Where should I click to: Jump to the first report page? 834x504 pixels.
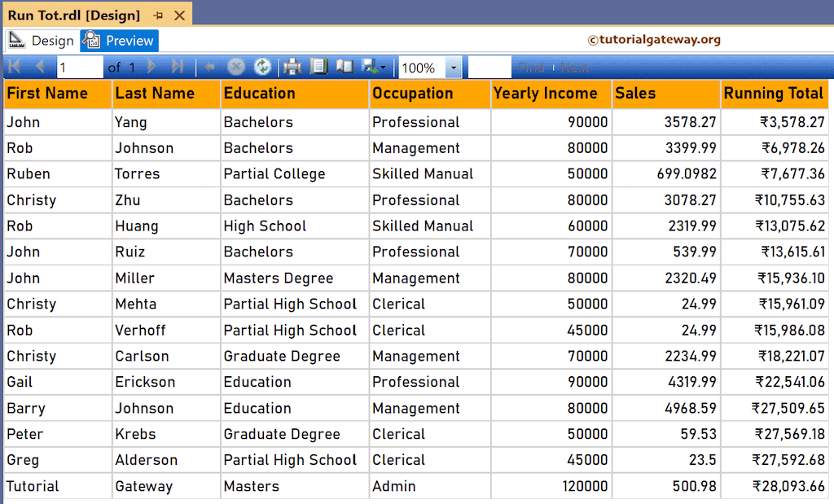click(x=14, y=67)
